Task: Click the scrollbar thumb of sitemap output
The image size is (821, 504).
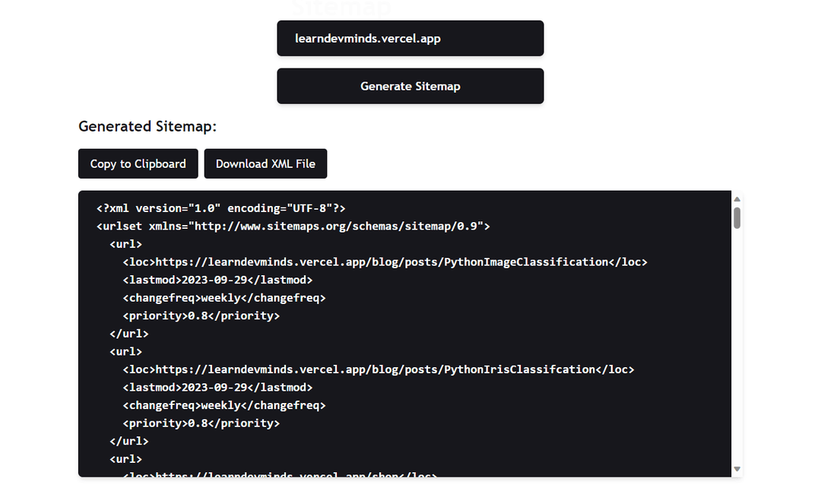Action: 737,217
